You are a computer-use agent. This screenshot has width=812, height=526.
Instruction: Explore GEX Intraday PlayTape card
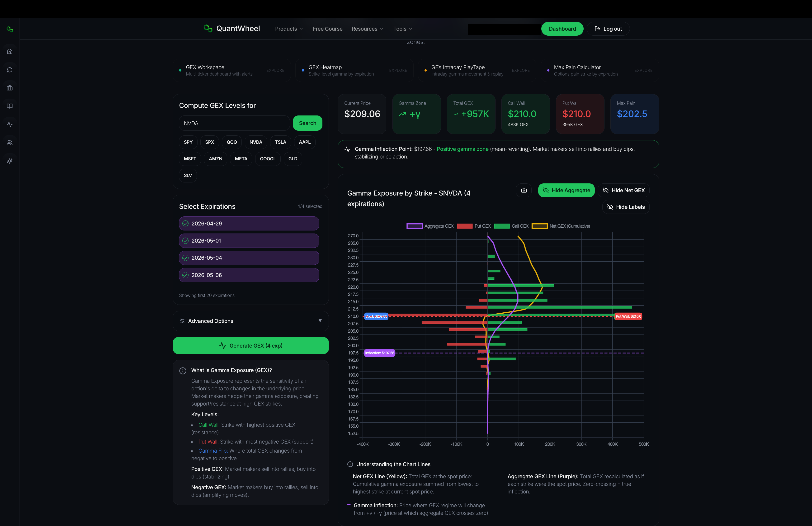pyautogui.click(x=477, y=70)
